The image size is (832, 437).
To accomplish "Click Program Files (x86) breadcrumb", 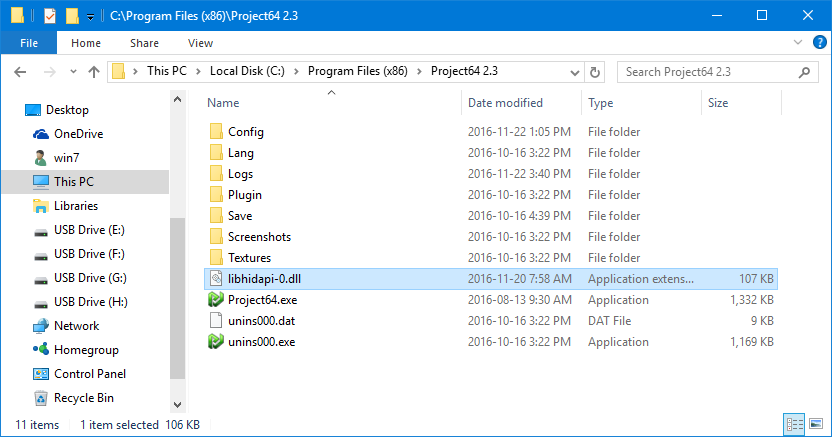I will [x=358, y=71].
